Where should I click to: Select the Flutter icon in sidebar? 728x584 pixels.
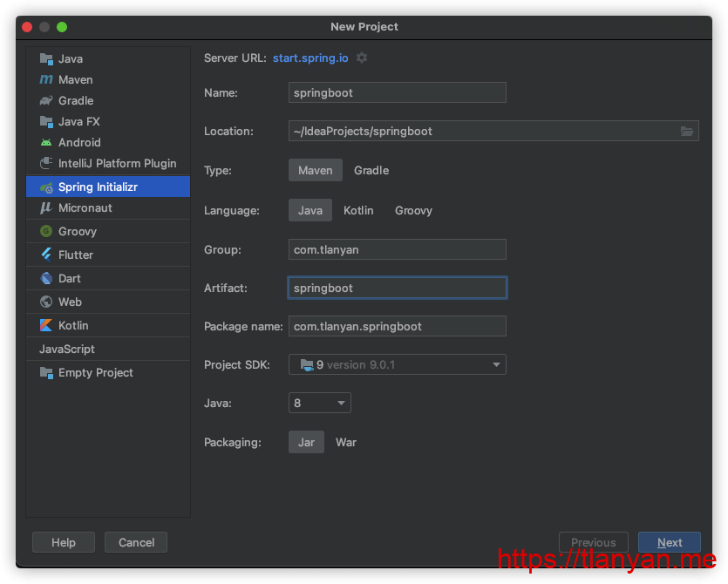tap(46, 255)
